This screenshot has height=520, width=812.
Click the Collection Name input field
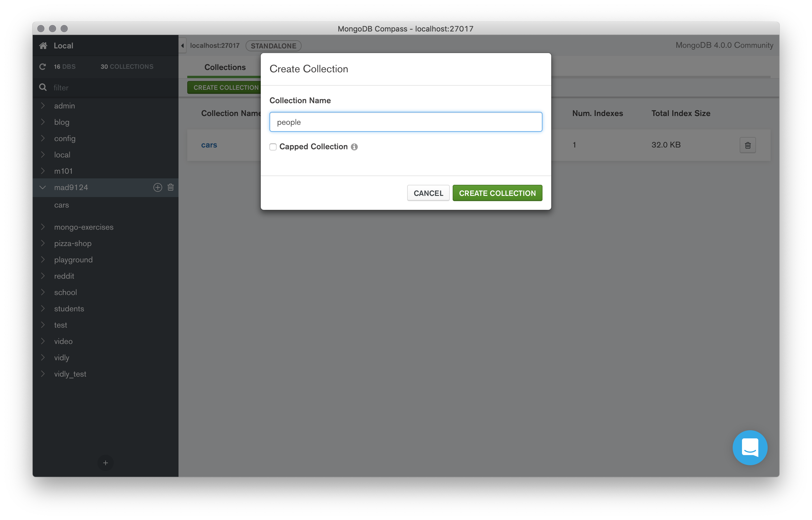[406, 122]
